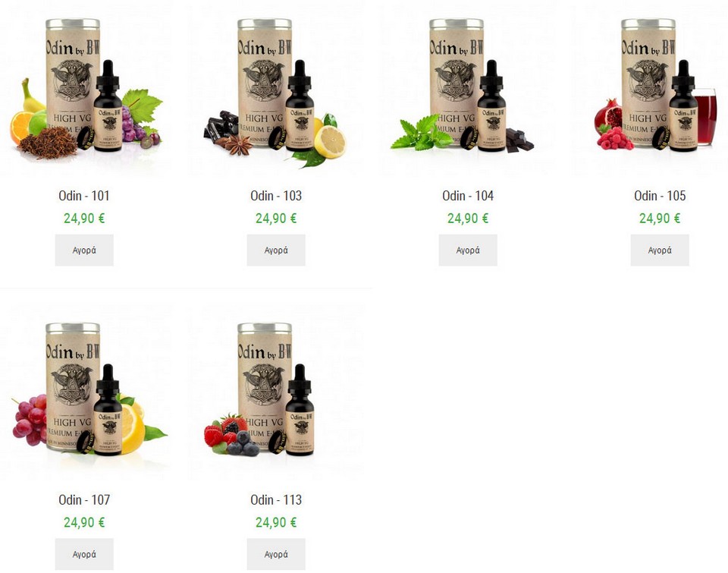Open the Odin - 104 product image

[468, 88]
